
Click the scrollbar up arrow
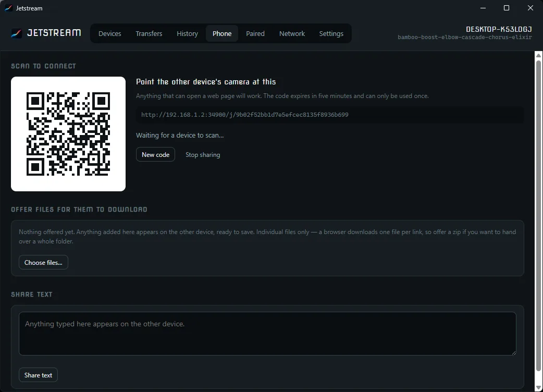pos(538,55)
